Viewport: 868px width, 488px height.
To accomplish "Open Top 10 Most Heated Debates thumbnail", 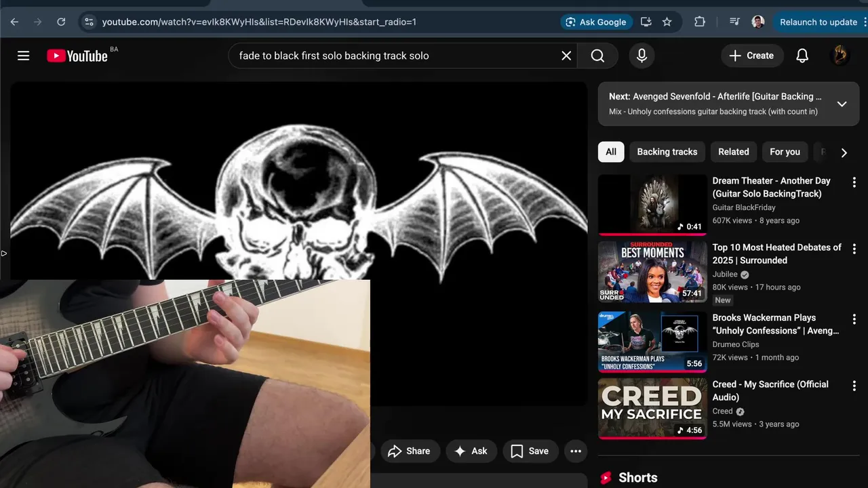I will click(652, 272).
